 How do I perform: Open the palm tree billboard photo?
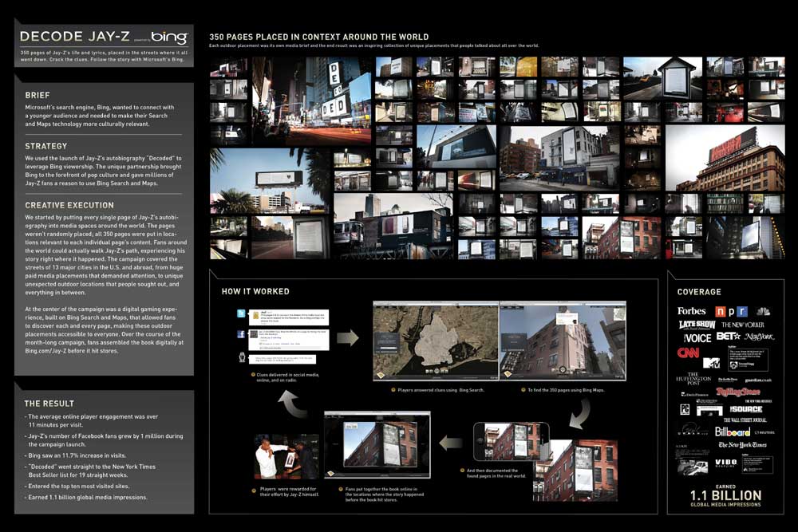click(270, 180)
